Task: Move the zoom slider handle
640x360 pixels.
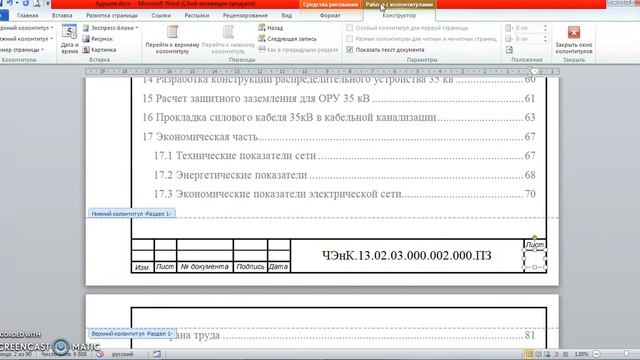Action: pos(627,354)
